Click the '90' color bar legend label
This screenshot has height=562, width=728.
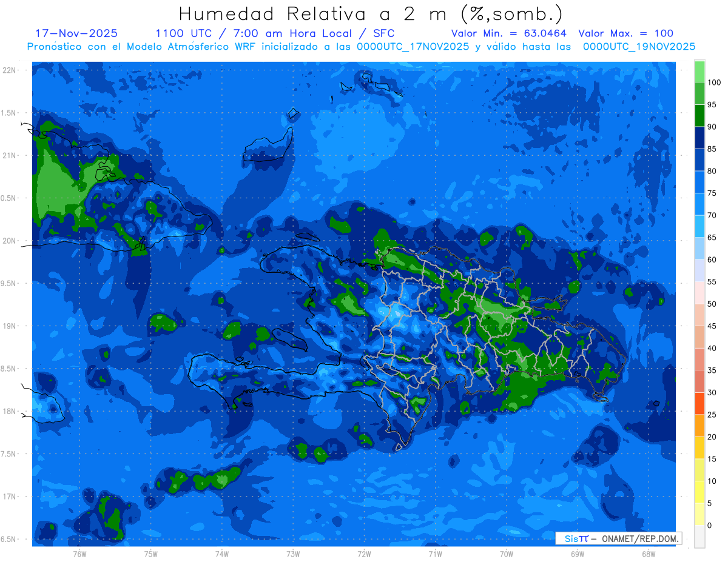712,127
